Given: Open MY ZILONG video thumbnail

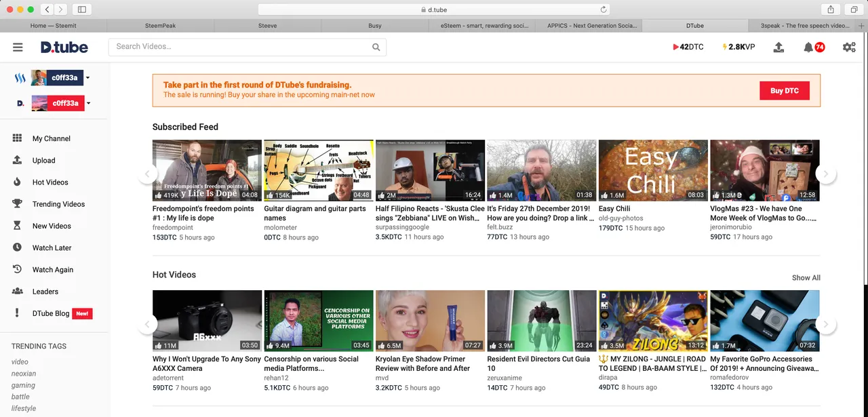Looking at the screenshot, I should (653, 321).
